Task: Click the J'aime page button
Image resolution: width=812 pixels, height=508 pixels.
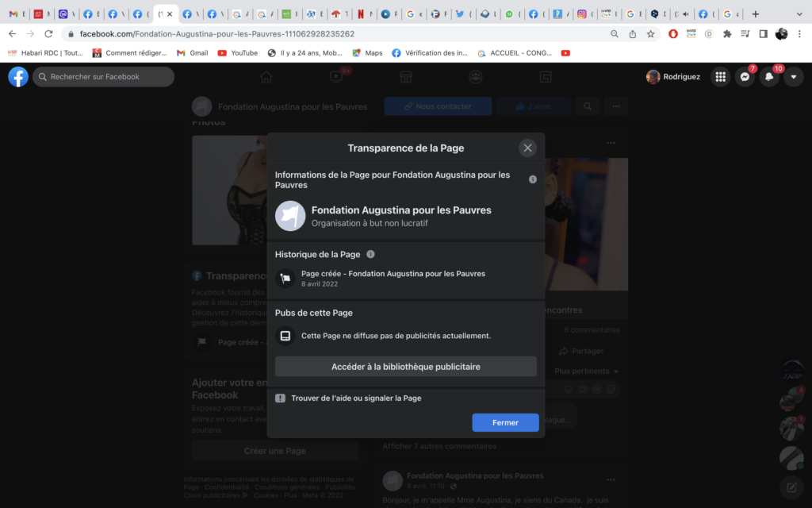Action: click(x=534, y=106)
